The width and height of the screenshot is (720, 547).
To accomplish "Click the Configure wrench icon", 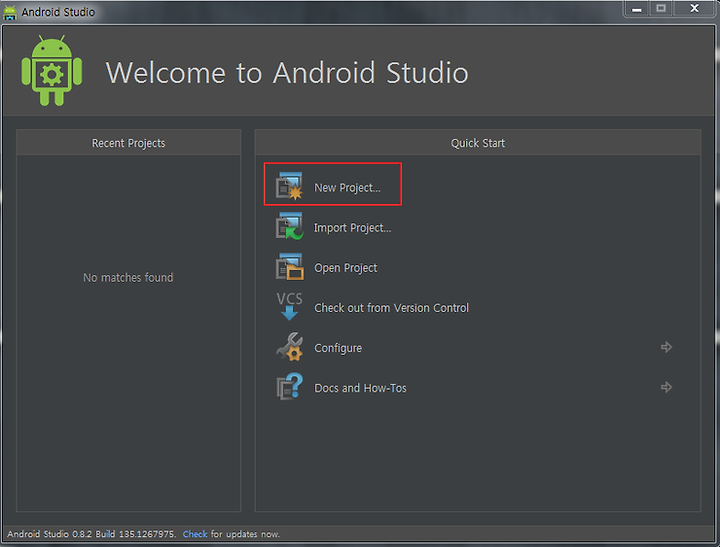I will click(289, 347).
